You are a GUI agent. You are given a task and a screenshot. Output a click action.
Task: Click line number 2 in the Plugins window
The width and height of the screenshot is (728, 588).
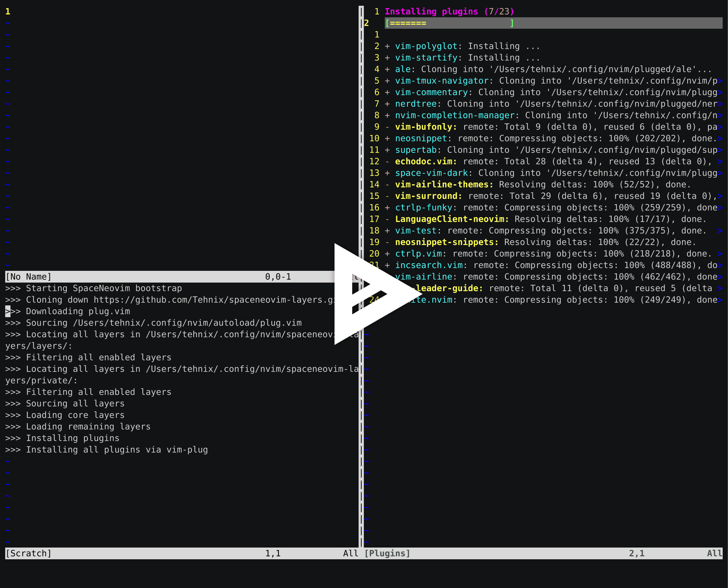(367, 23)
